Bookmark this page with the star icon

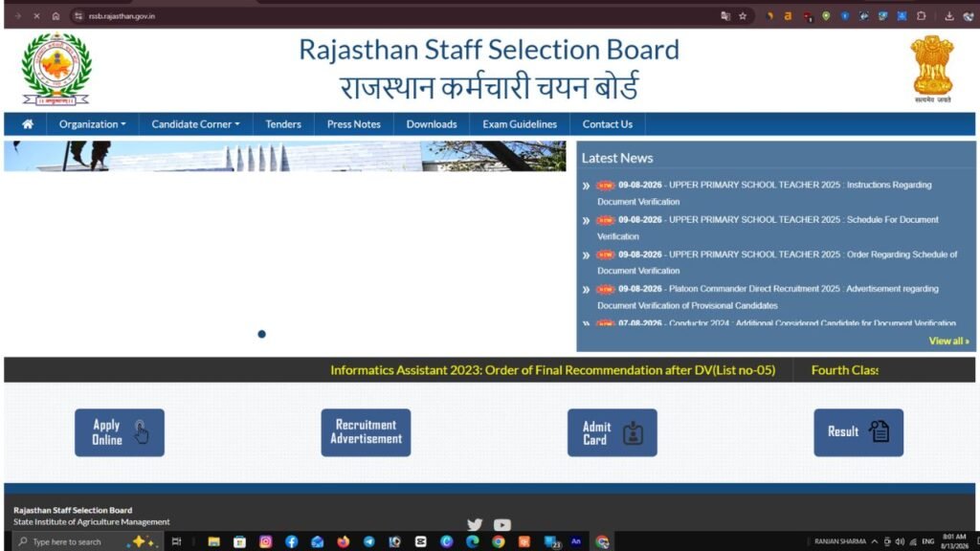coord(743,16)
